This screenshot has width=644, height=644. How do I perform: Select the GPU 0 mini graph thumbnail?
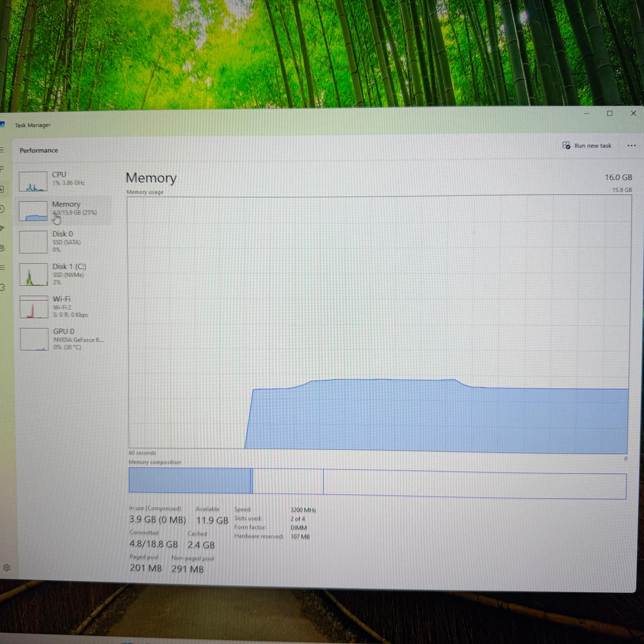click(x=34, y=339)
